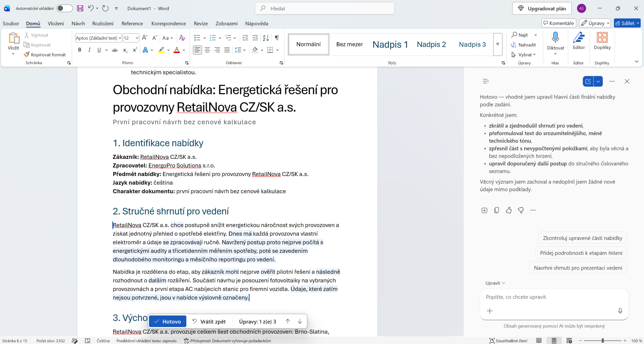Toggle italic formatting

[89, 50]
